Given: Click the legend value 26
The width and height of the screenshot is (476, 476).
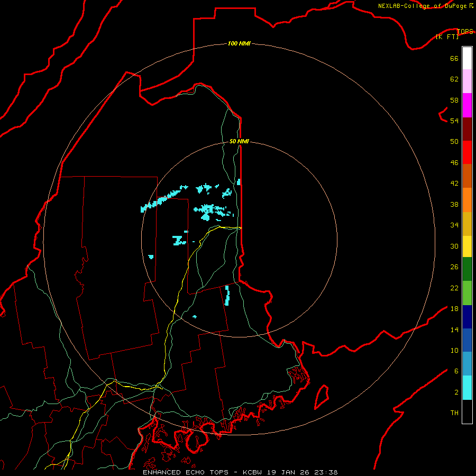Looking at the screenshot, I should coord(454,267).
